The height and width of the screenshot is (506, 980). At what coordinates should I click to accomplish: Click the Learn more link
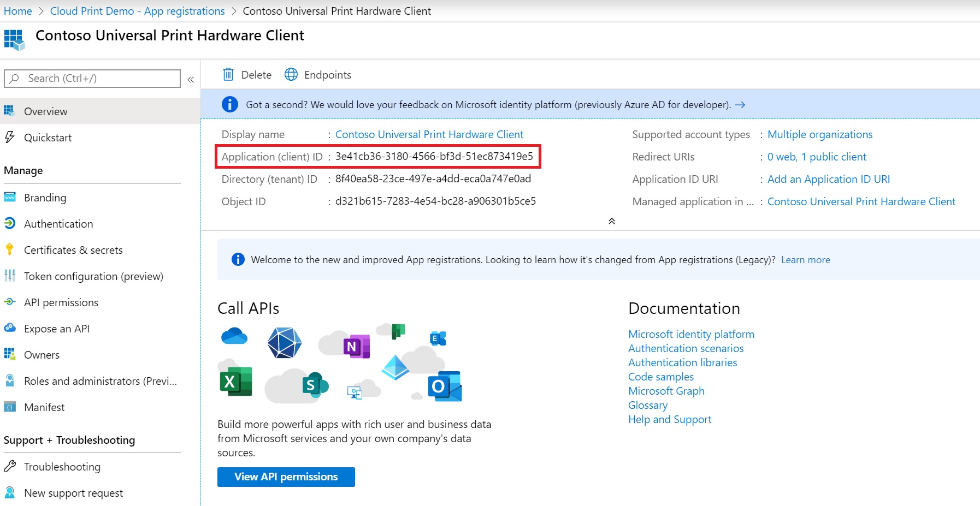click(806, 260)
